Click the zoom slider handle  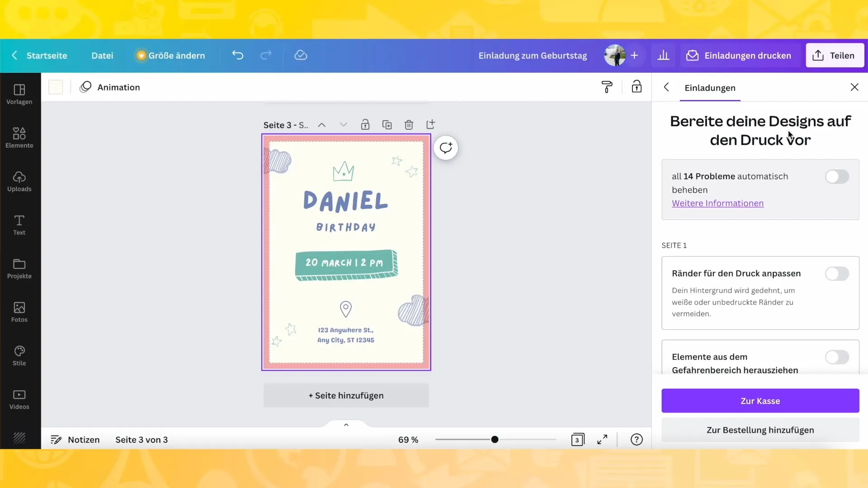495,440
